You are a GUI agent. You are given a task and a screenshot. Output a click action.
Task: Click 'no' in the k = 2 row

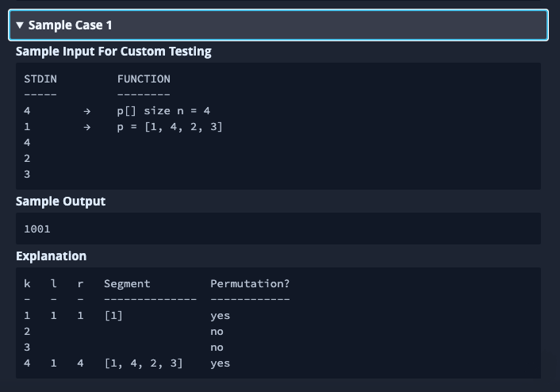(x=217, y=332)
